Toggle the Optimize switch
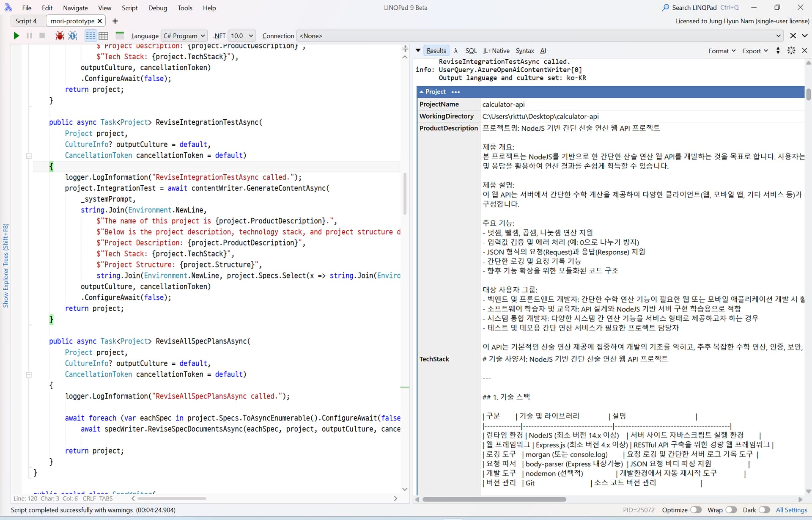This screenshot has width=812, height=520. pyautogui.click(x=696, y=510)
